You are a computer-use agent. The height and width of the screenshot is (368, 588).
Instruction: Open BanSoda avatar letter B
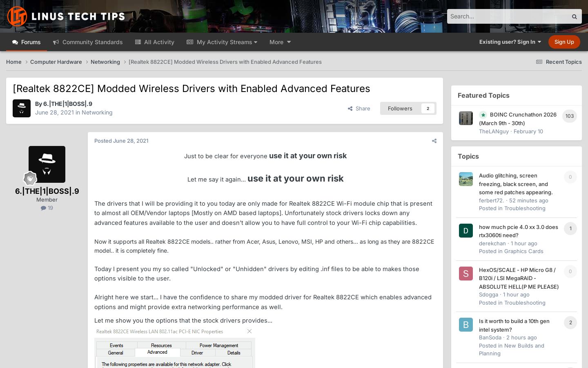(465, 325)
